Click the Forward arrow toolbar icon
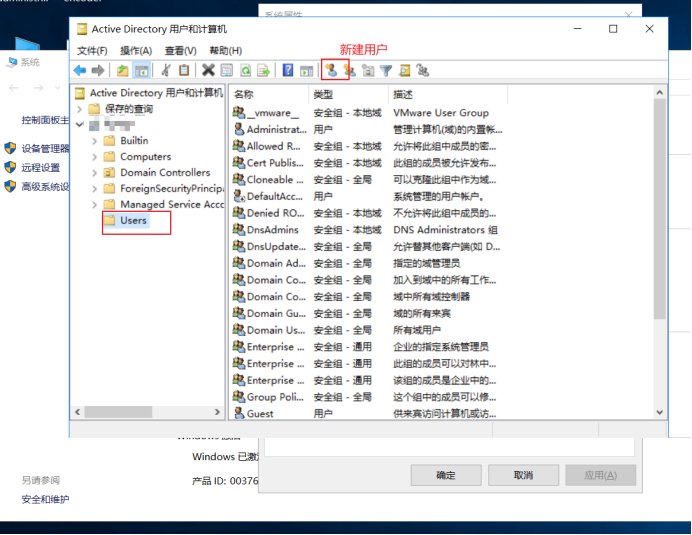The height and width of the screenshot is (535, 692). [98, 70]
